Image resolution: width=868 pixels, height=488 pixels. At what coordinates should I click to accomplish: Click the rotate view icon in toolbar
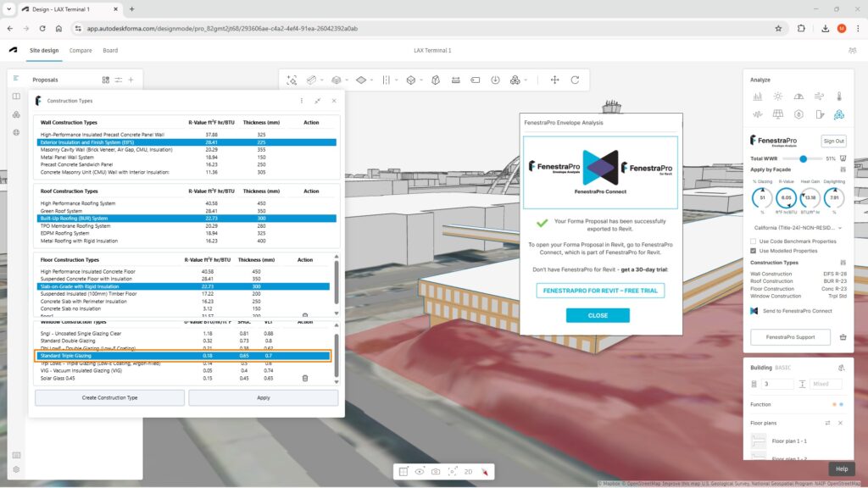click(575, 80)
